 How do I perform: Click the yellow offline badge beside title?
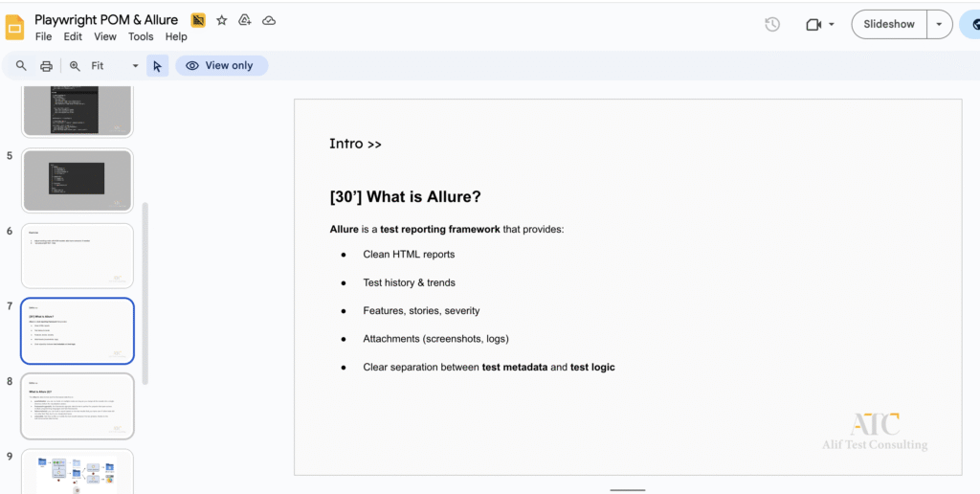tap(198, 20)
